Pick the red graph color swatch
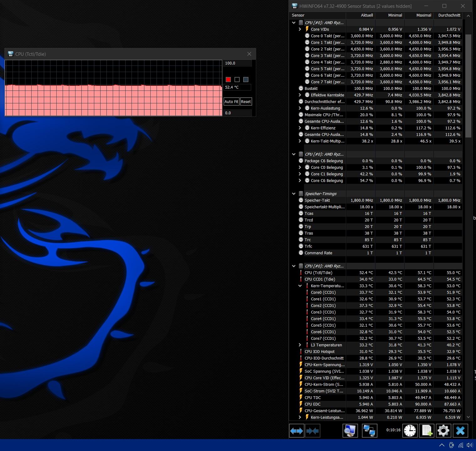 tap(228, 80)
